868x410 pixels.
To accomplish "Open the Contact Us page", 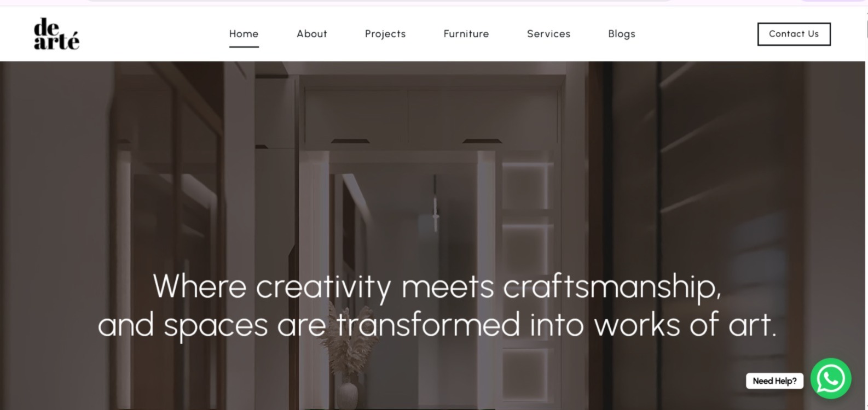I will pyautogui.click(x=794, y=34).
